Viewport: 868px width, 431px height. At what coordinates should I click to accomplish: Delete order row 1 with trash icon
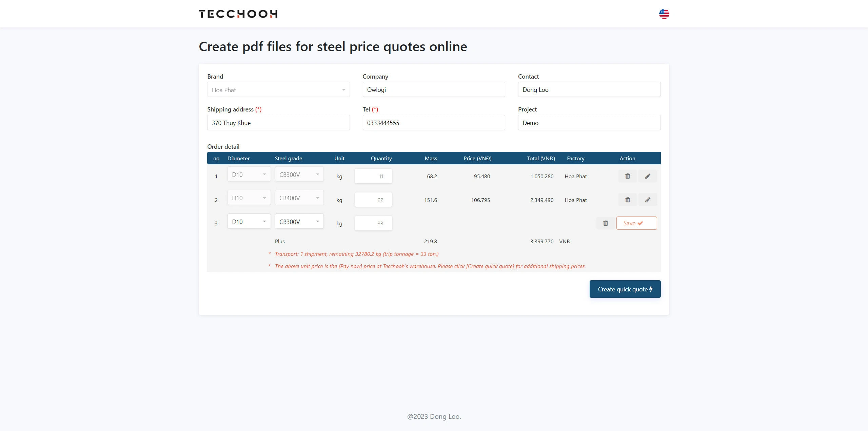click(x=627, y=176)
